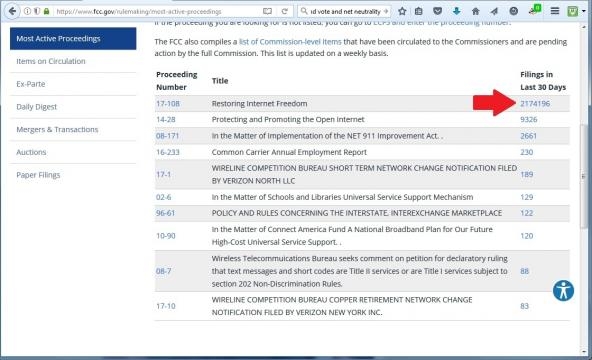Click filings count 122

click(x=527, y=213)
